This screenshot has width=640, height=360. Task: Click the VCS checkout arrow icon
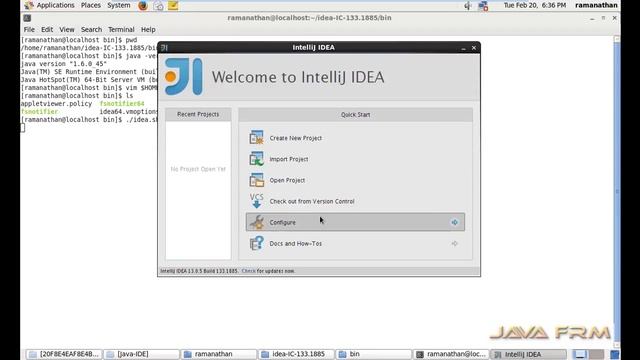pyautogui.click(x=256, y=201)
